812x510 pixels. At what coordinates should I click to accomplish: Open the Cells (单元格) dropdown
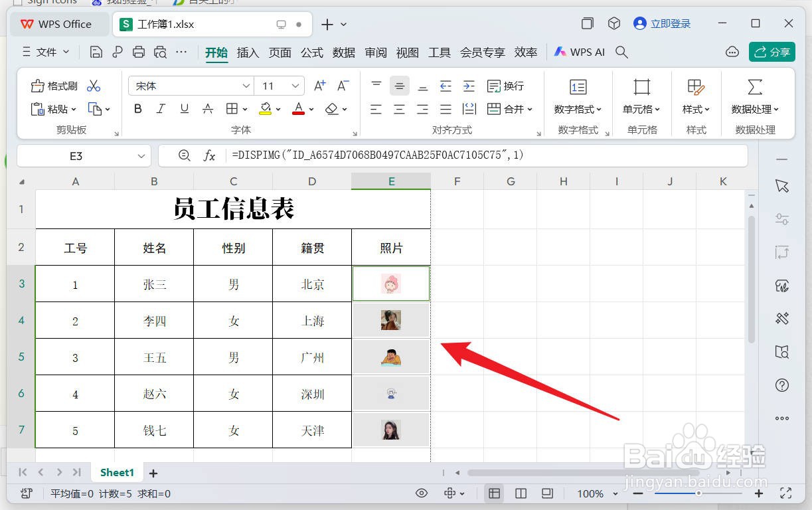pyautogui.click(x=642, y=109)
